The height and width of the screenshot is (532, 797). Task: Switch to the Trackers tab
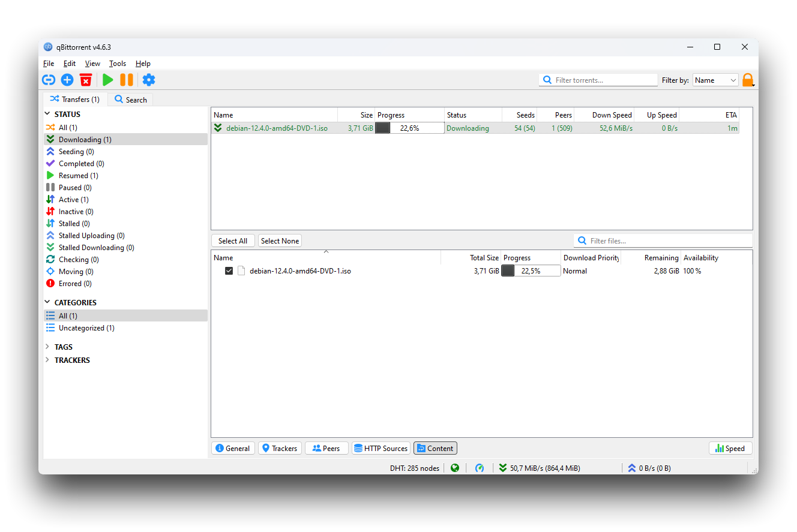coord(280,448)
